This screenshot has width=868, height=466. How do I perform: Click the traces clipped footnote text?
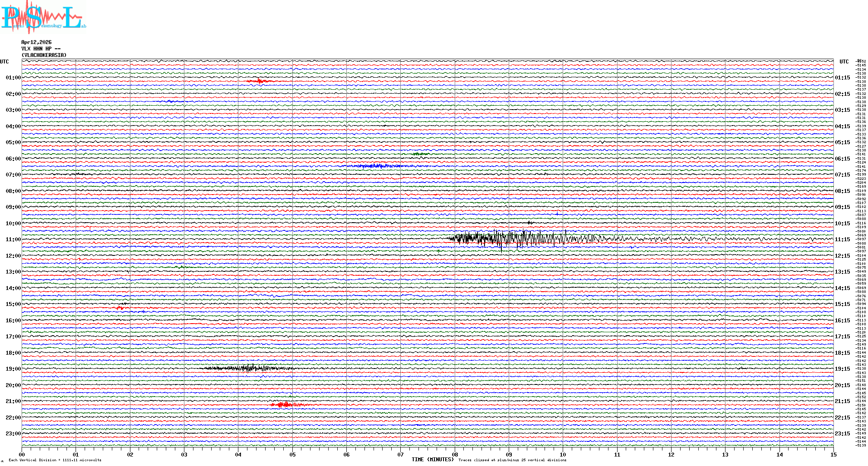[512, 460]
